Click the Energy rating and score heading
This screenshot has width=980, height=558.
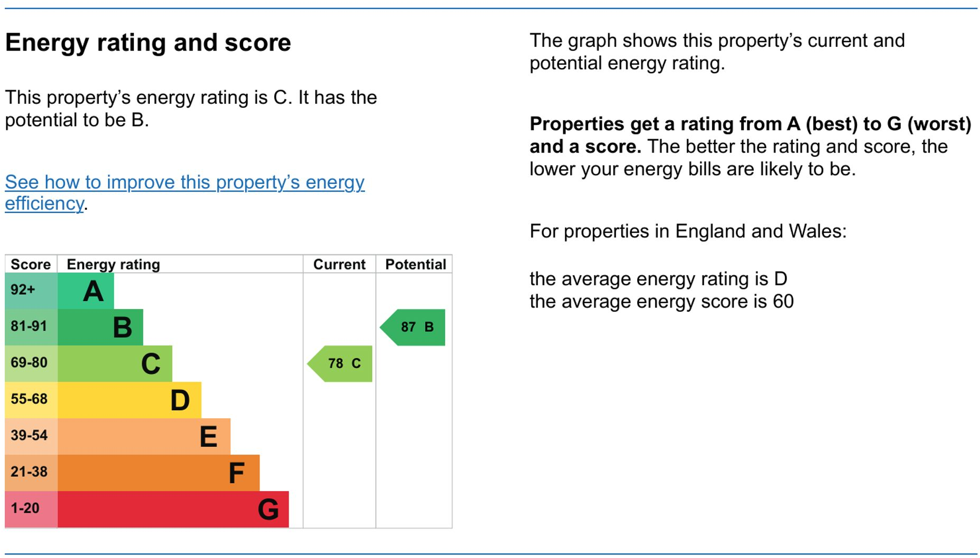(x=148, y=43)
